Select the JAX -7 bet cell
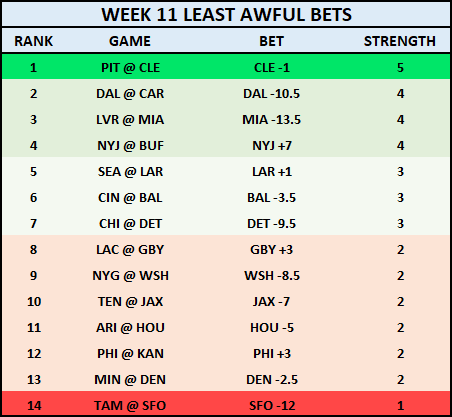Image resolution: width=452 pixels, height=417 pixels. point(271,302)
